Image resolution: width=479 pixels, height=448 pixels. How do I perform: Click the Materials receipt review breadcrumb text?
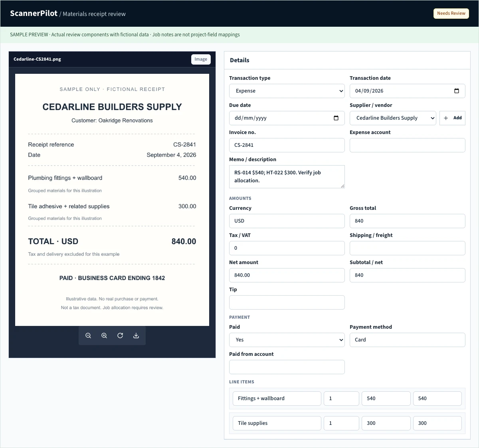click(94, 14)
